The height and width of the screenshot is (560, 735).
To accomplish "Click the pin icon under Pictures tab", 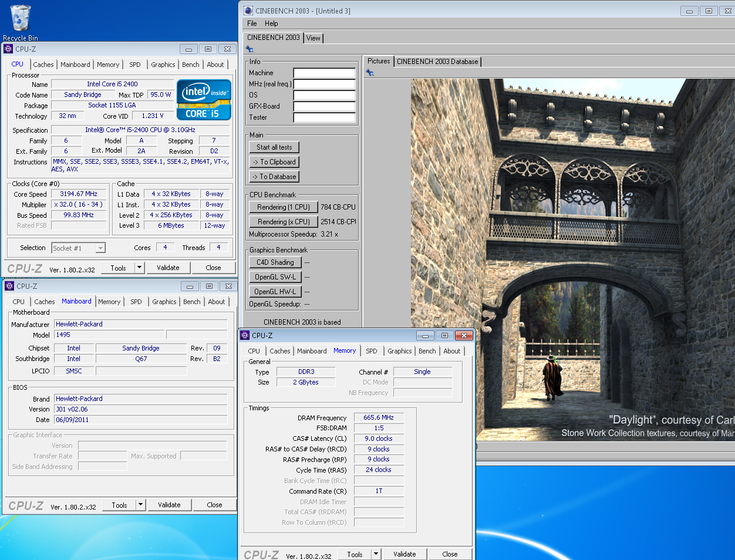I will coord(370,73).
